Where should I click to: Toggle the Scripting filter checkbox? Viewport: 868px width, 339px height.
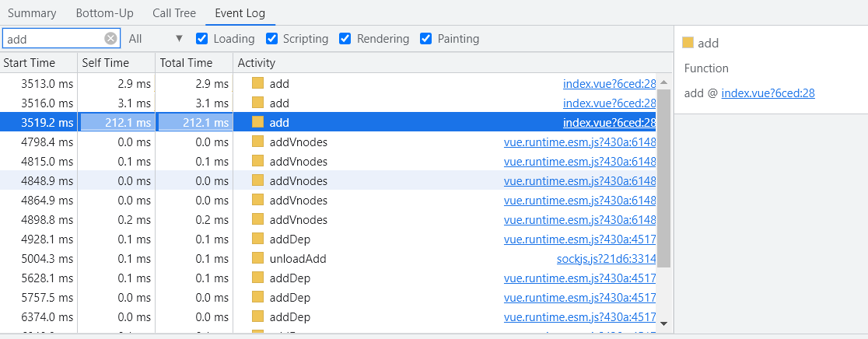pos(272,38)
